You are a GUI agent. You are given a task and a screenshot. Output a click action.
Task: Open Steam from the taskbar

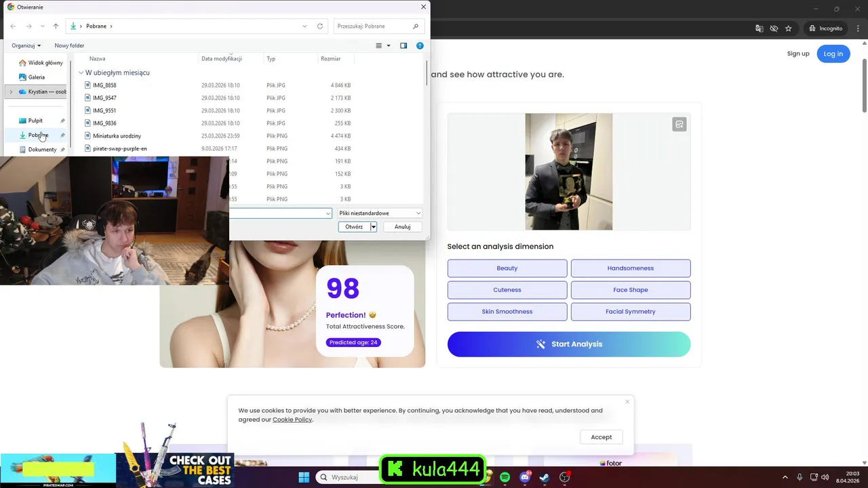(544, 477)
